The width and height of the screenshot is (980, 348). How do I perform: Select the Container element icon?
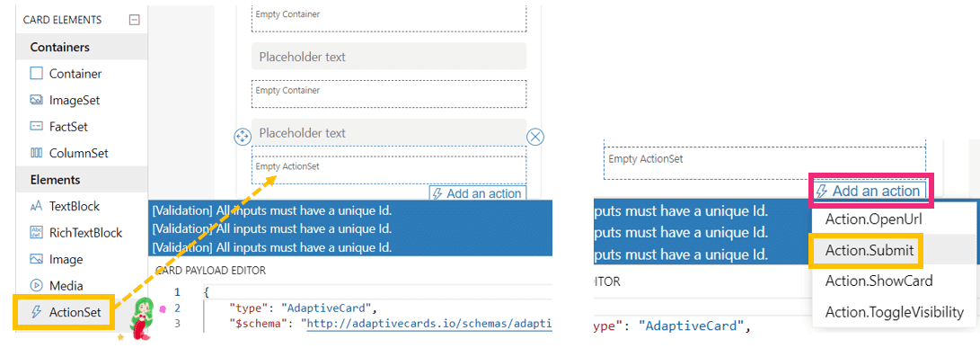pos(36,73)
